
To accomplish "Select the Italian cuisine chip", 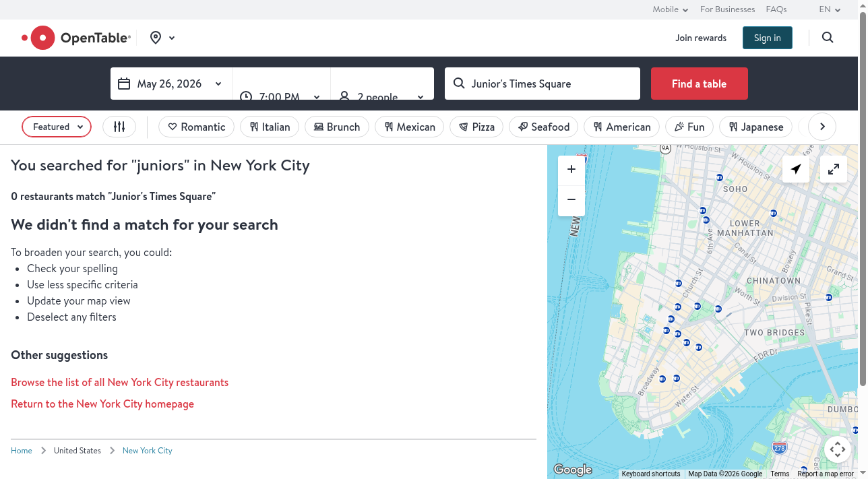I will pyautogui.click(x=270, y=127).
